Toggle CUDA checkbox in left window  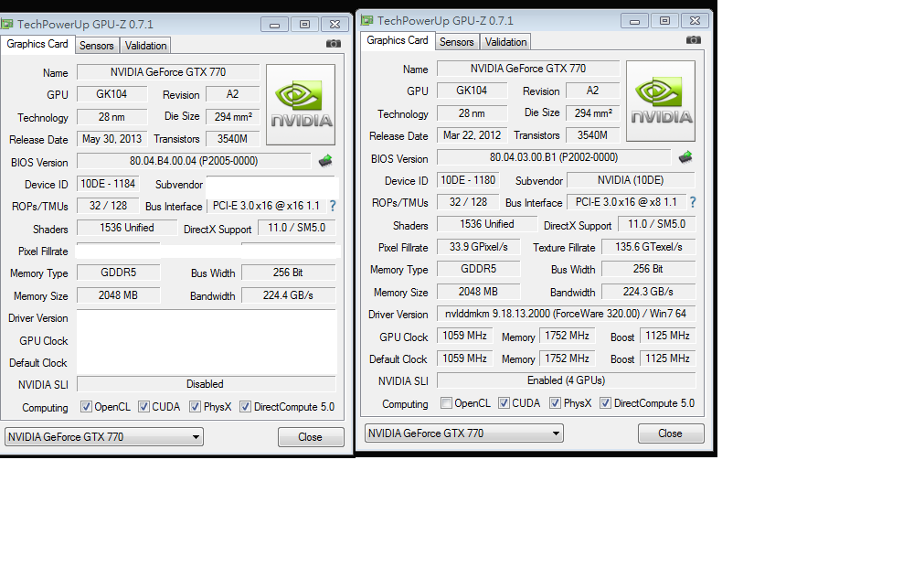point(143,407)
